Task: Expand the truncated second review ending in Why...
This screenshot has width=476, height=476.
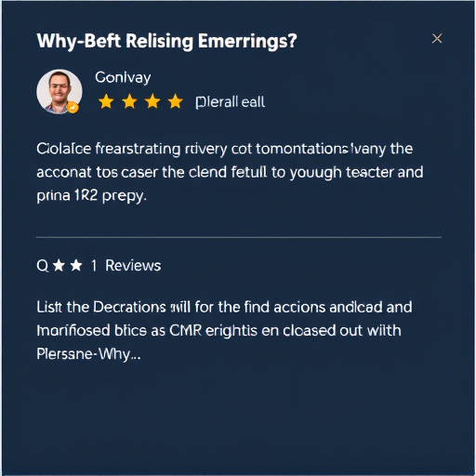Action: pos(88,354)
